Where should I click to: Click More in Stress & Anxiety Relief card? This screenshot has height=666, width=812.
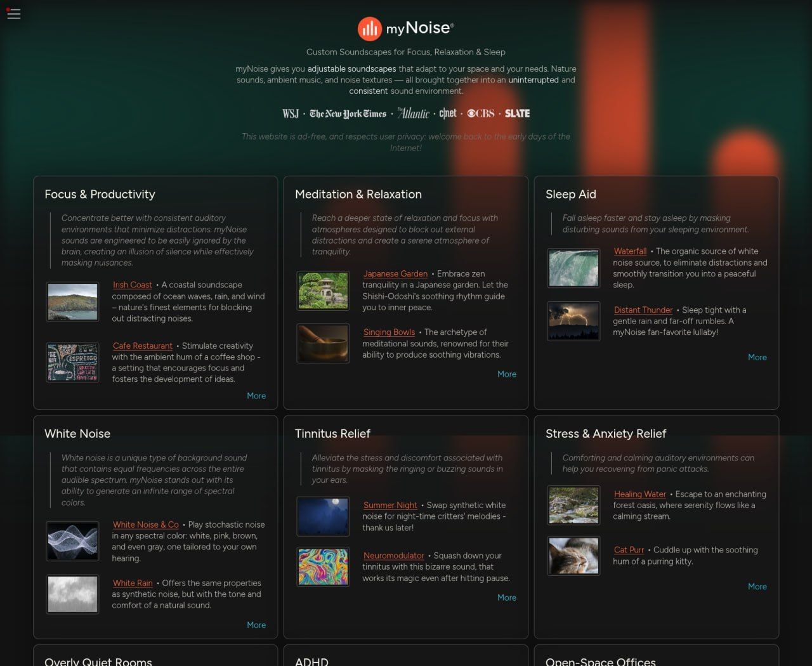(x=757, y=587)
